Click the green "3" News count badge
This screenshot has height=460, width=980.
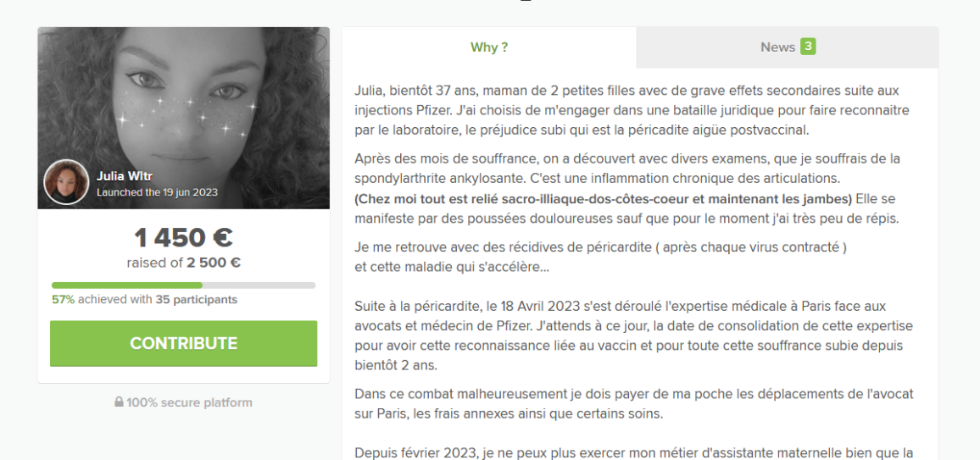(808, 47)
